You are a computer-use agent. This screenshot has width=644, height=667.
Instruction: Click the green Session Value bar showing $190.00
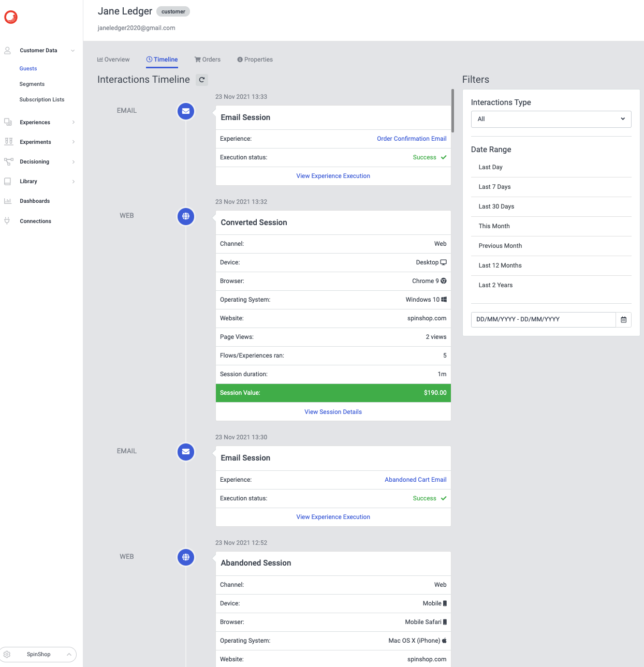(333, 393)
